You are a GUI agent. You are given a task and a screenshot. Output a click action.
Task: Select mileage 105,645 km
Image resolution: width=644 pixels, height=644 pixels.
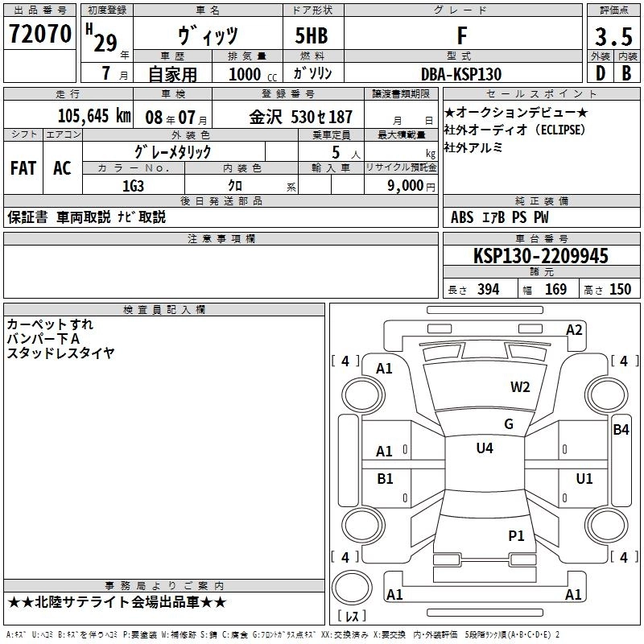click(94, 116)
